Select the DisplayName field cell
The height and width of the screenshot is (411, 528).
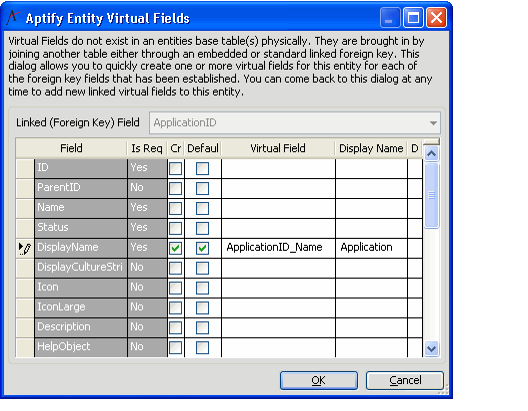click(x=80, y=248)
